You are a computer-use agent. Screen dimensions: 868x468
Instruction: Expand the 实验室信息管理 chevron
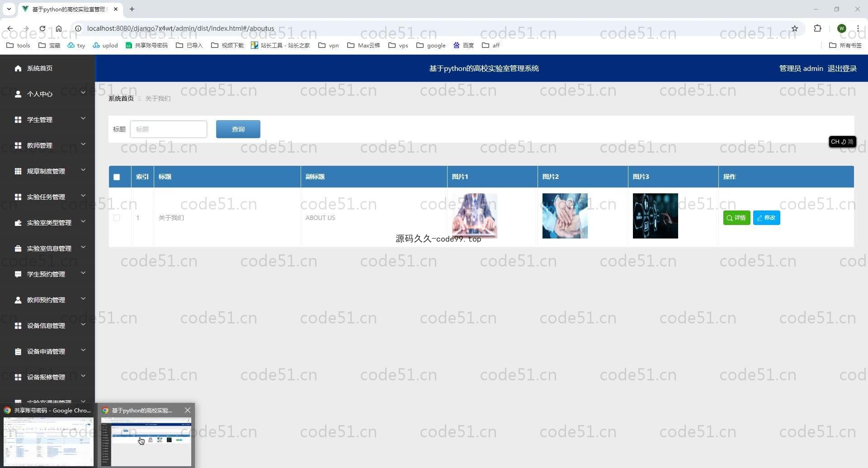(83, 248)
